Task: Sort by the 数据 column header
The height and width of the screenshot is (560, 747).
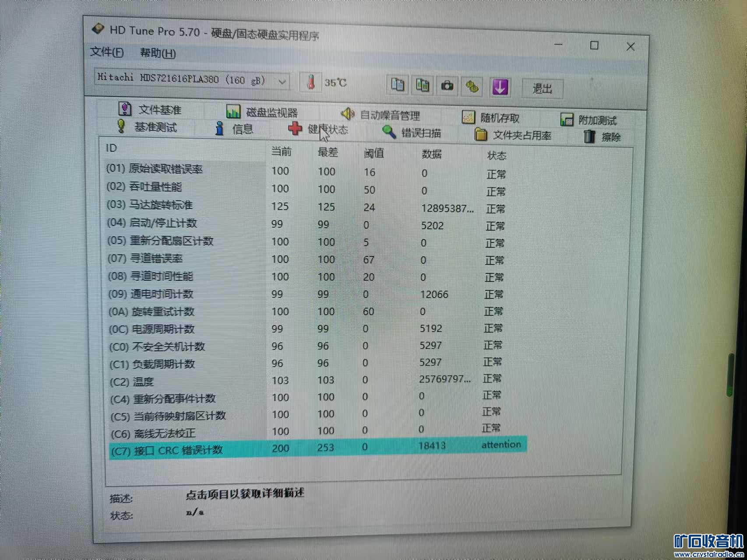Action: [x=432, y=154]
